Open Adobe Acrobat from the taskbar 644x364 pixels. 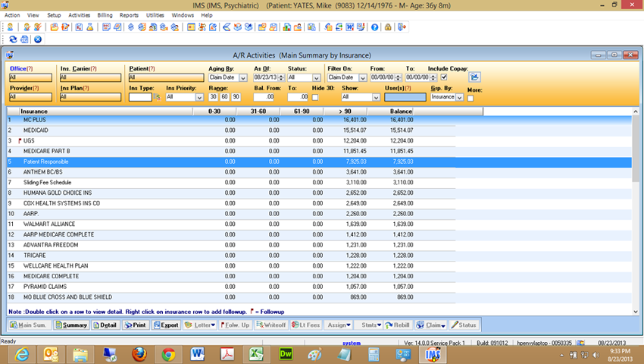pyautogui.click(x=227, y=354)
